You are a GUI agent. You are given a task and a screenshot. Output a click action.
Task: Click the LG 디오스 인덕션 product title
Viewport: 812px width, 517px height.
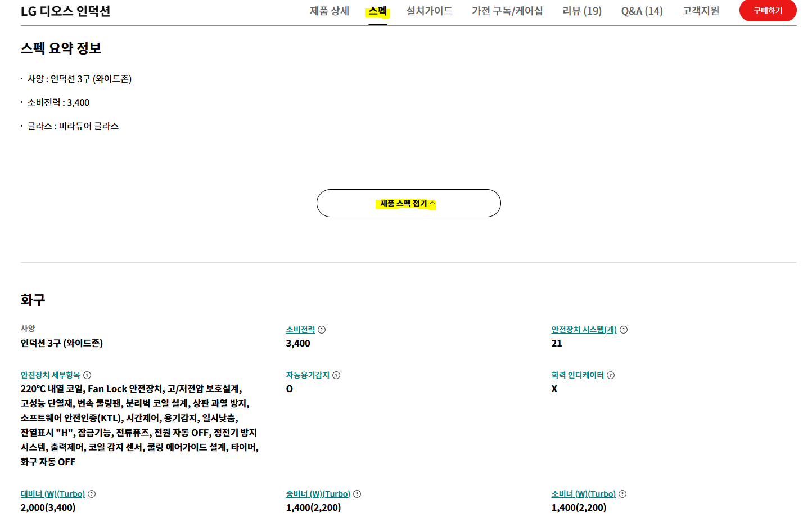[65, 11]
